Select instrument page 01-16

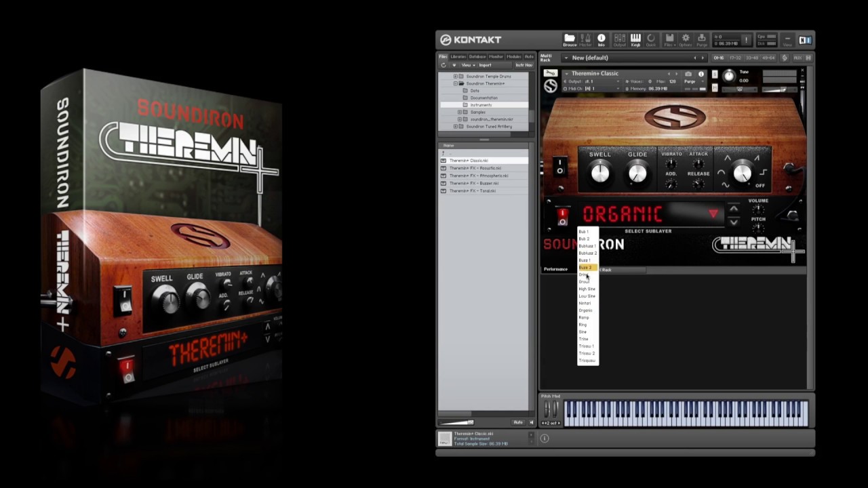pos(719,58)
